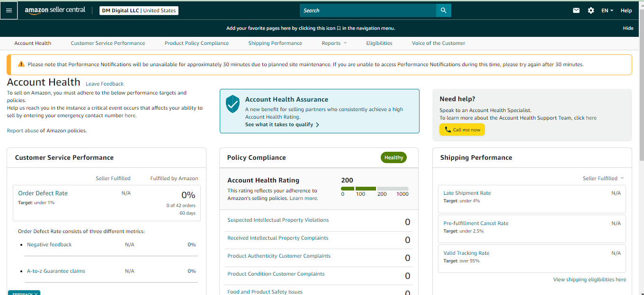The height and width of the screenshot is (295, 644).
Task: Open Food and Product Safety Issues
Action: pos(265,292)
